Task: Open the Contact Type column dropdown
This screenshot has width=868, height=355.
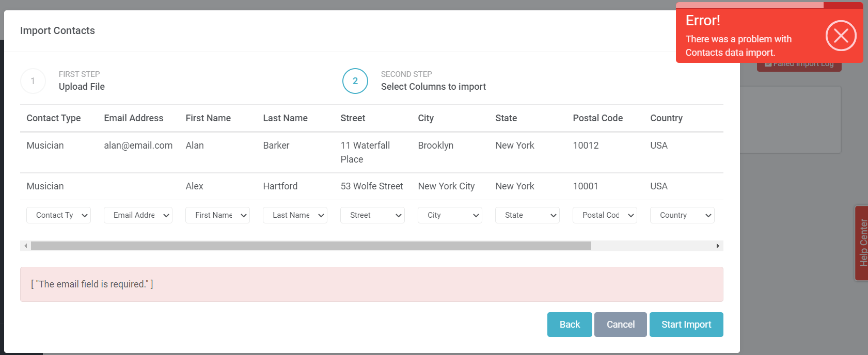Action: click(58, 215)
